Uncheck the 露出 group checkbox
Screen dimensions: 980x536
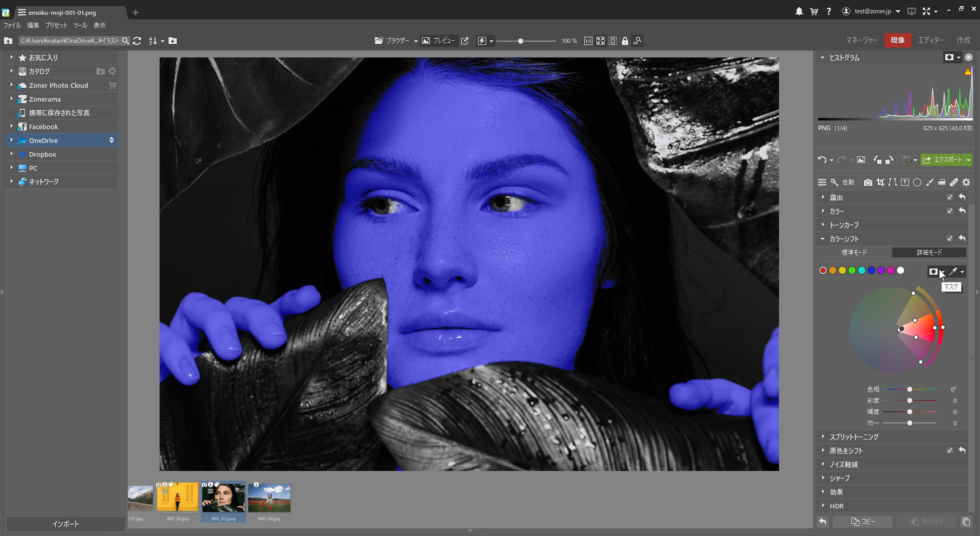point(950,197)
